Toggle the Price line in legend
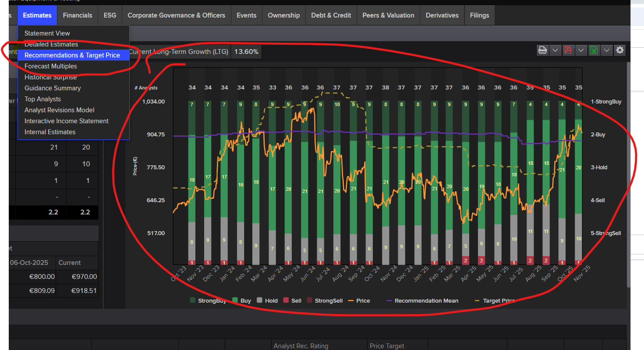The width and height of the screenshot is (644, 350). click(359, 301)
